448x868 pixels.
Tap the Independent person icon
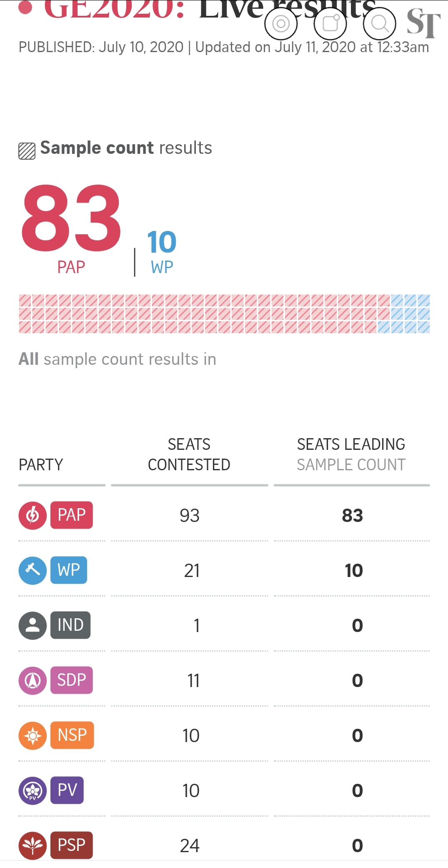(33, 626)
